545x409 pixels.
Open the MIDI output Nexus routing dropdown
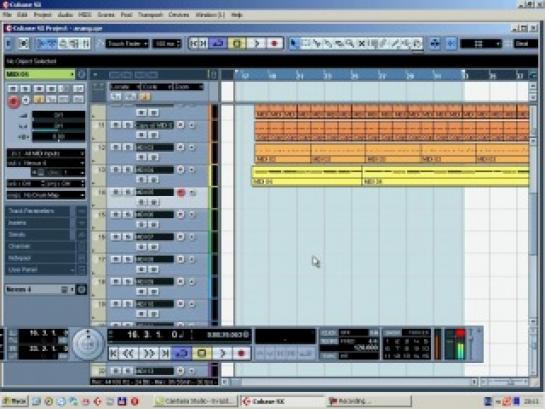[46, 163]
